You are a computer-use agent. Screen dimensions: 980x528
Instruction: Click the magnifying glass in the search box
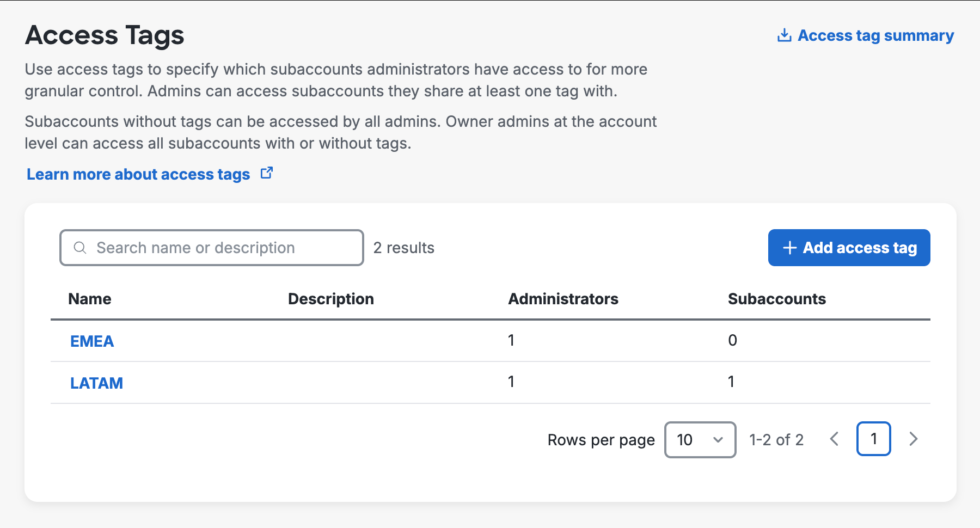pos(80,248)
